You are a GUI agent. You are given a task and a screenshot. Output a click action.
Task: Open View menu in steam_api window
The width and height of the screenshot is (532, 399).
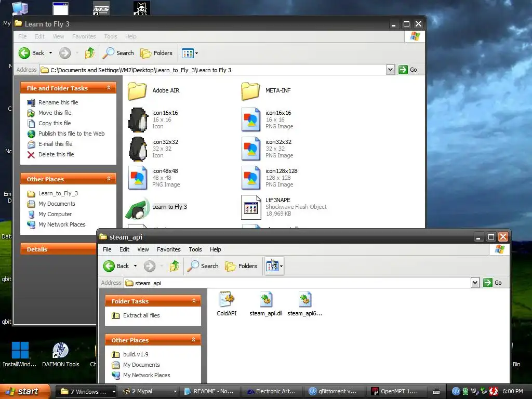(x=143, y=249)
